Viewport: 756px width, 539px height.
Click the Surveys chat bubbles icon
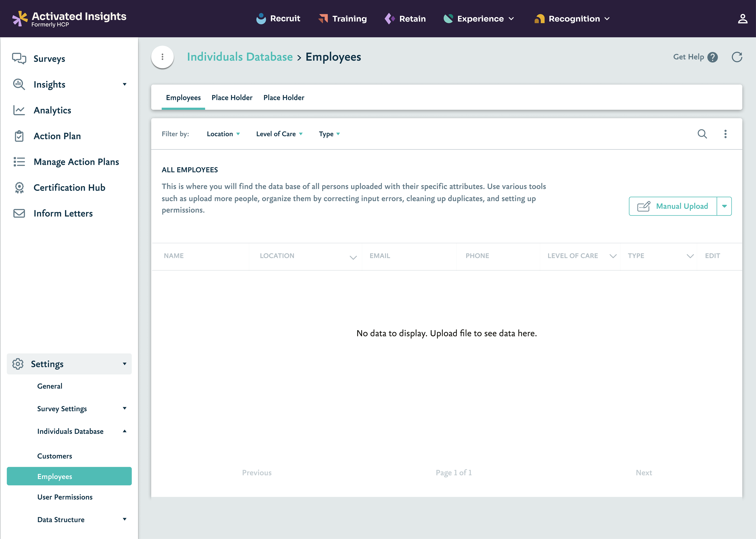pyautogui.click(x=19, y=59)
